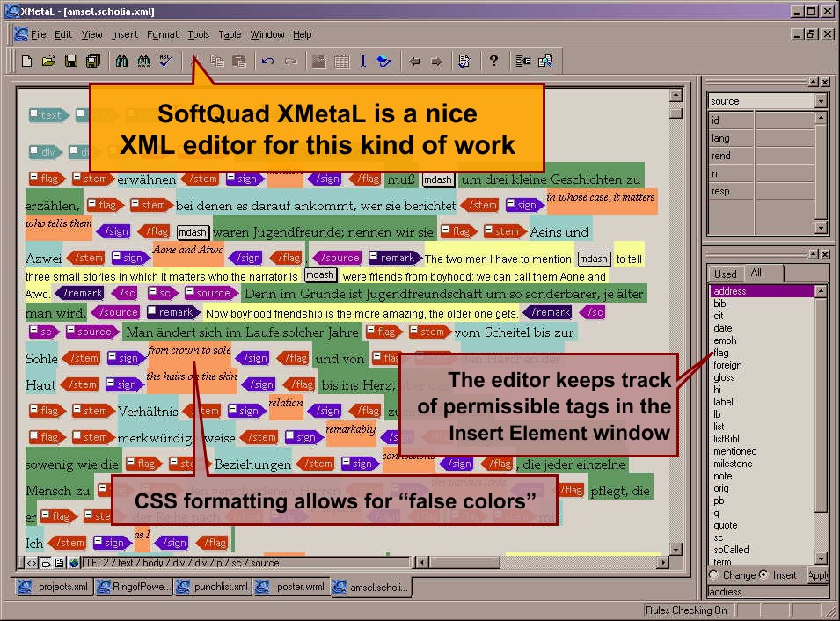840x621 pixels.
Task: Open the File menu
Action: pos(38,35)
